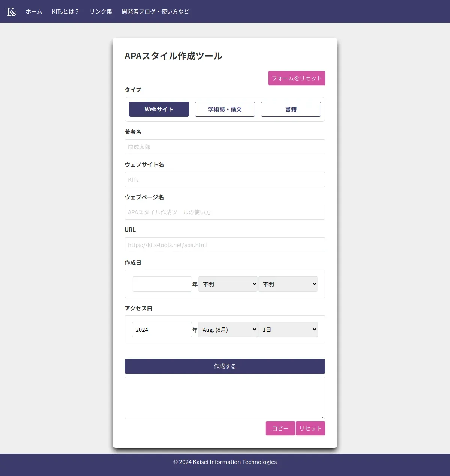Focus the 著者名 input field
This screenshot has width=450, height=476.
pyautogui.click(x=225, y=147)
